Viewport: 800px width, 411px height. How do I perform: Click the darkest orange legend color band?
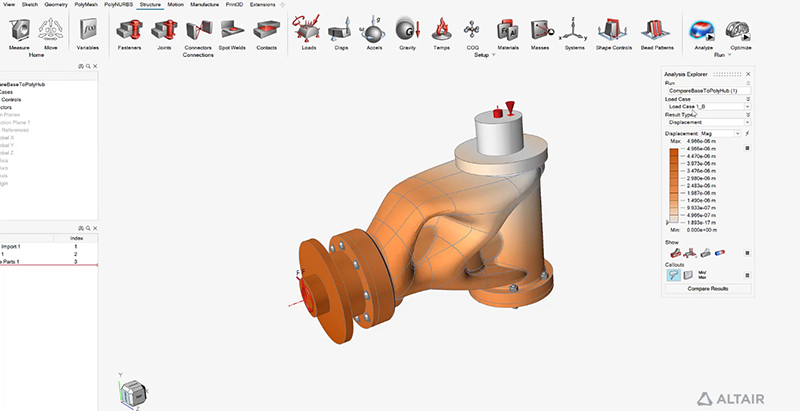click(674, 152)
